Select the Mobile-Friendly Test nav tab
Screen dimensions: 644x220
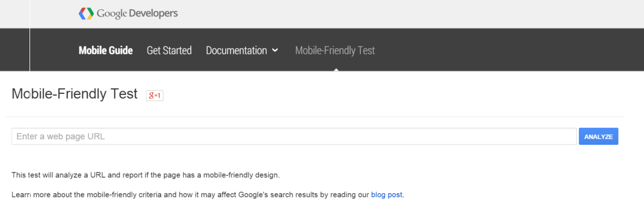click(335, 50)
